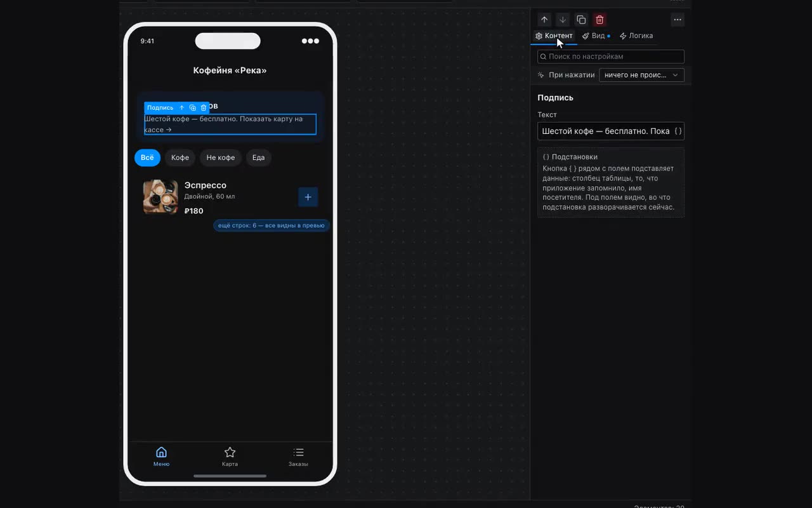Delete the caption from the canvas tag trash
The width and height of the screenshot is (812, 508).
[204, 108]
